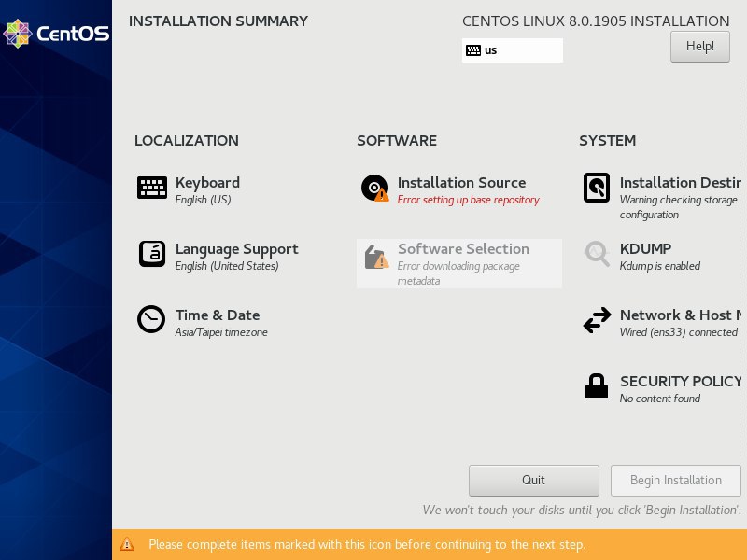Open Network & Host Name title
Viewport: 747px width, 560px height.
click(681, 315)
